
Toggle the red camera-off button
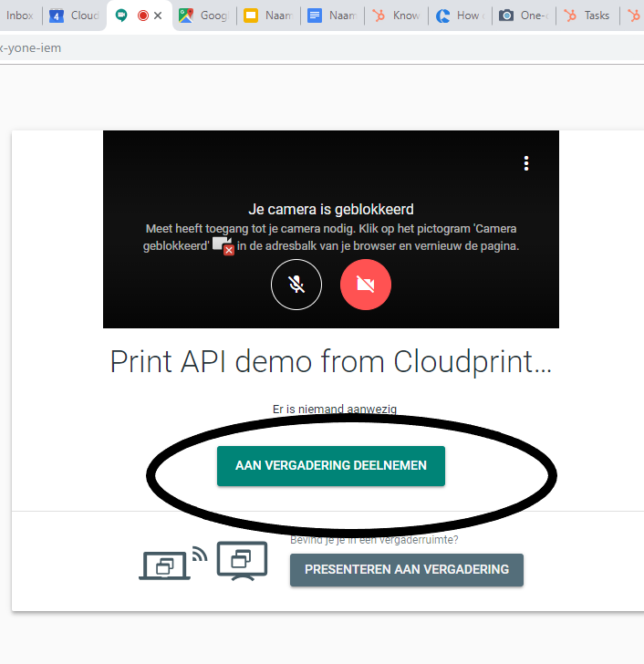click(366, 285)
